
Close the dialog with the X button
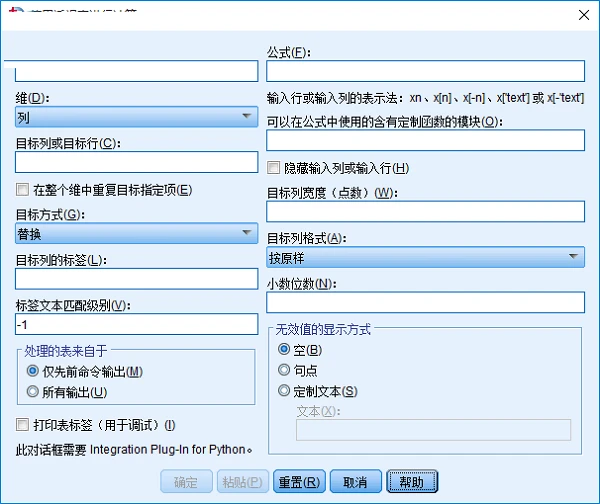coord(584,15)
